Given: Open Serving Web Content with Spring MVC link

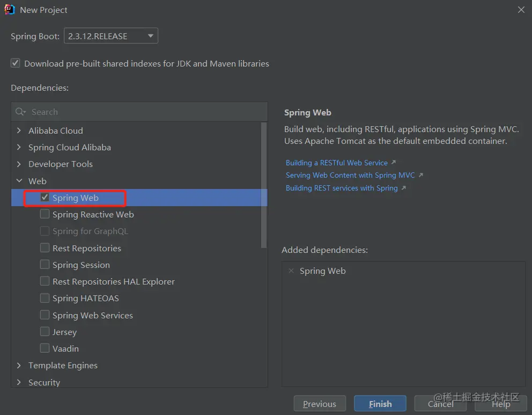Looking at the screenshot, I should pos(350,175).
